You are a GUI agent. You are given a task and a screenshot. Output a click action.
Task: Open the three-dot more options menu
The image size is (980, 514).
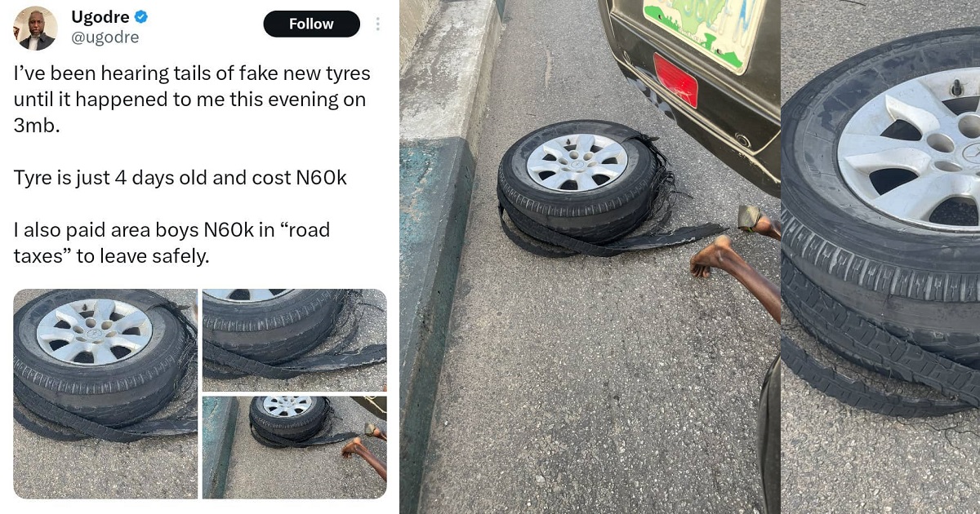point(377,24)
